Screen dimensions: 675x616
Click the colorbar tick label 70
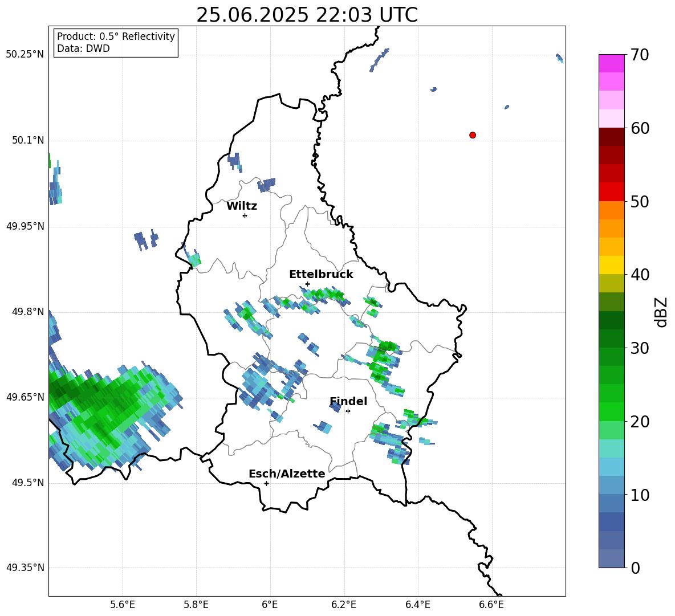[x=640, y=55]
